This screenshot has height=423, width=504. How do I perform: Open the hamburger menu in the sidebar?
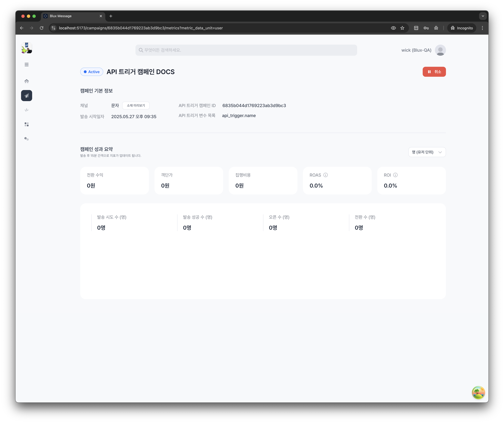pos(27,65)
